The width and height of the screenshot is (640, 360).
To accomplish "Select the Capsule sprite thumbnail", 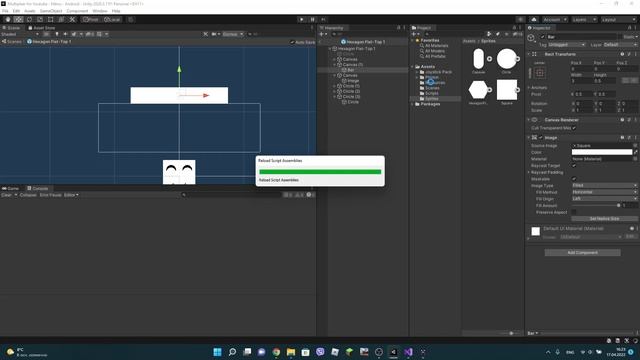I will tap(478, 60).
